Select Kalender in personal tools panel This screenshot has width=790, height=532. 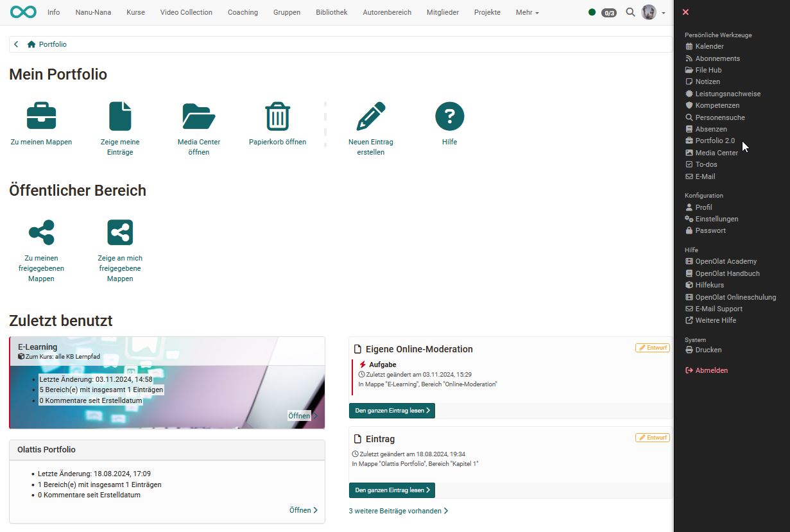pyautogui.click(x=709, y=46)
